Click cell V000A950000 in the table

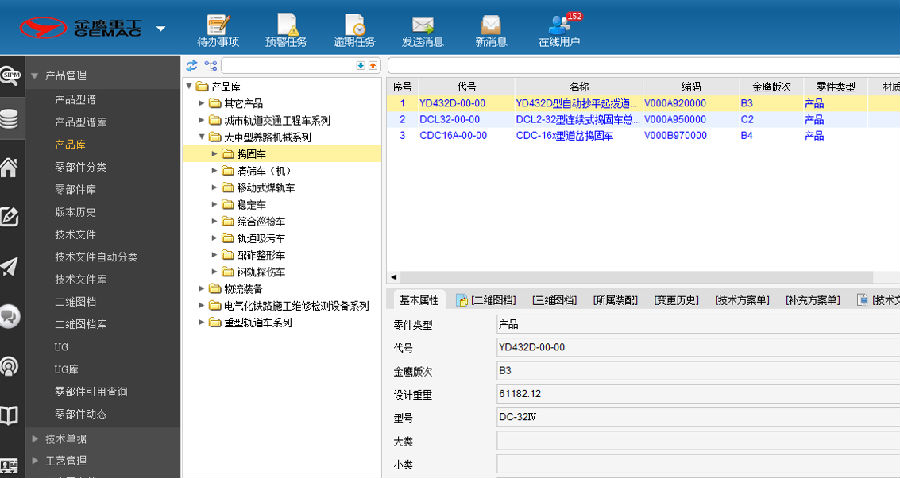675,119
